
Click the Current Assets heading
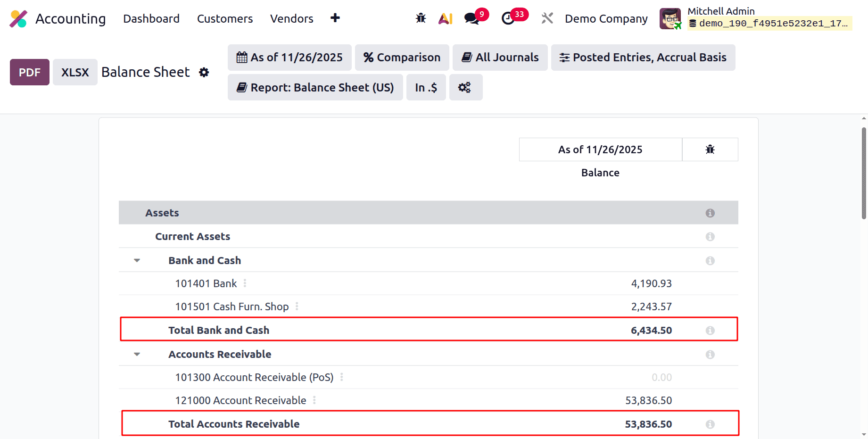[x=192, y=236]
